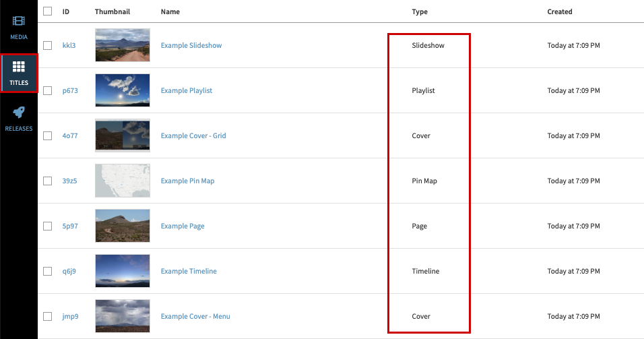Screen dimensions: 644x339
Task: Check the box for row 5p97
Action: point(48,226)
